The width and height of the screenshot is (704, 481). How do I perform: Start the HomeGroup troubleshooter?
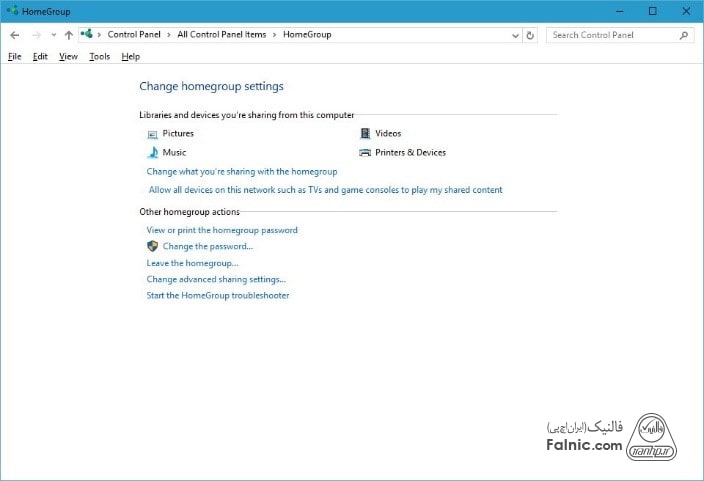(x=218, y=296)
